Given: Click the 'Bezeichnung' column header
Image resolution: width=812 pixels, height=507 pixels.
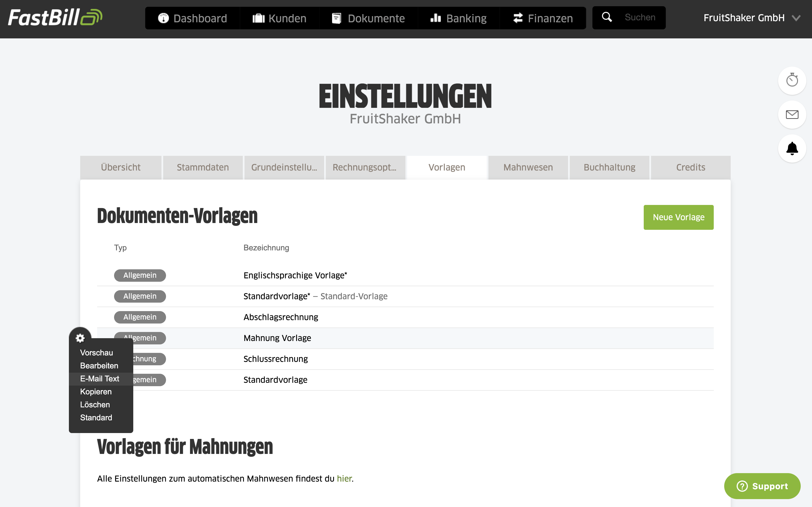Looking at the screenshot, I should [266, 248].
